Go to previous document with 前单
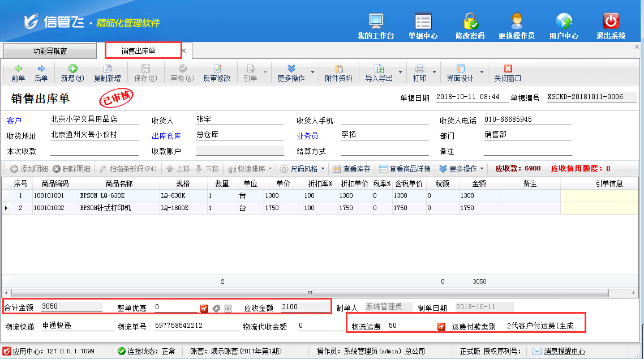This screenshot has width=644, height=359. (18, 73)
